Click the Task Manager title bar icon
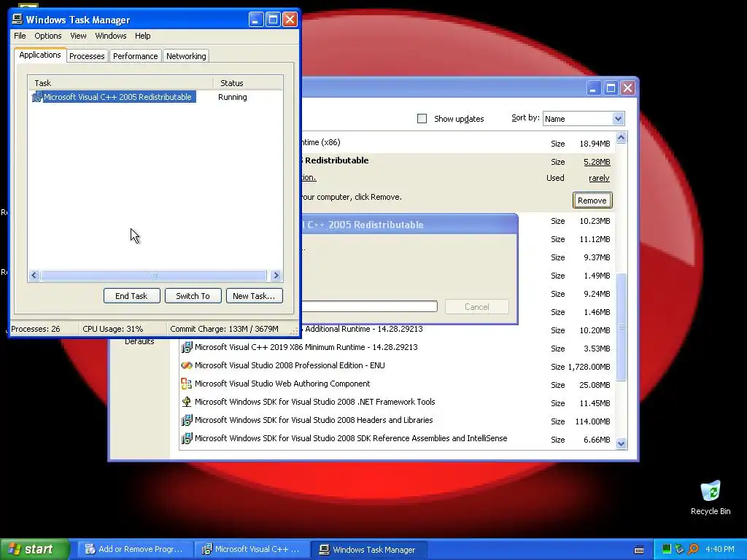This screenshot has height=560, width=747. [x=18, y=19]
